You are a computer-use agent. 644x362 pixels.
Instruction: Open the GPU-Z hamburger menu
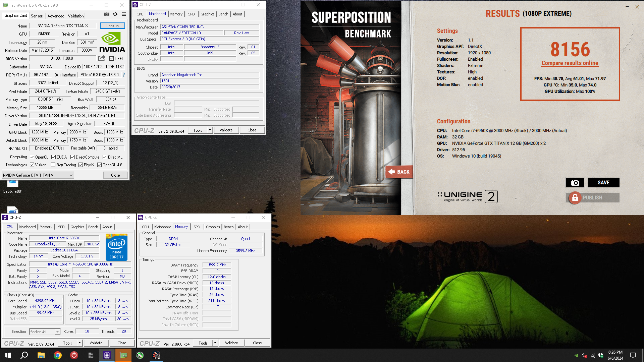tap(124, 14)
